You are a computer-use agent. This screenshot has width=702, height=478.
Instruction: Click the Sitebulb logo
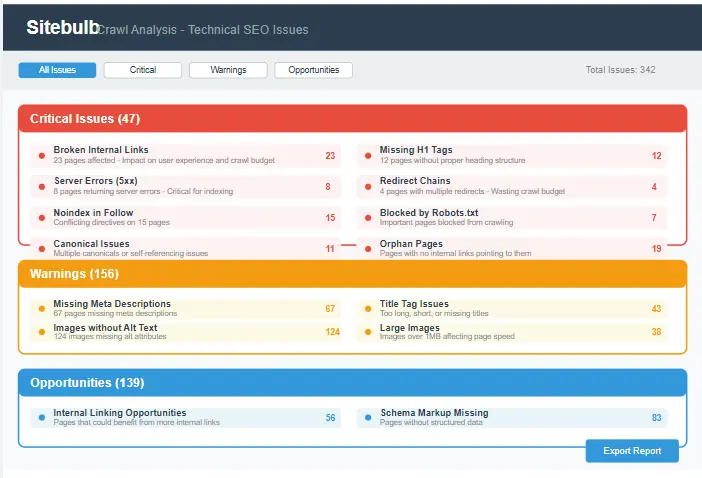point(62,28)
